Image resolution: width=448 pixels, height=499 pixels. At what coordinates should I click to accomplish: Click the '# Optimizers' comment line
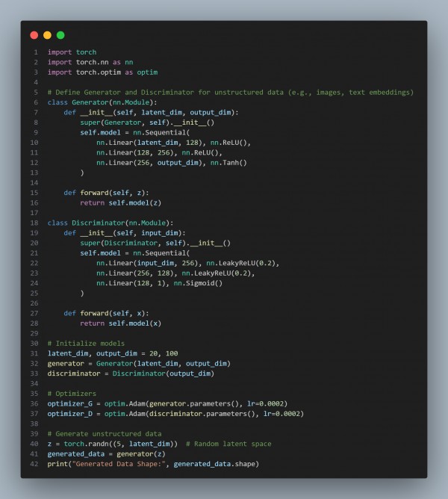click(72, 393)
